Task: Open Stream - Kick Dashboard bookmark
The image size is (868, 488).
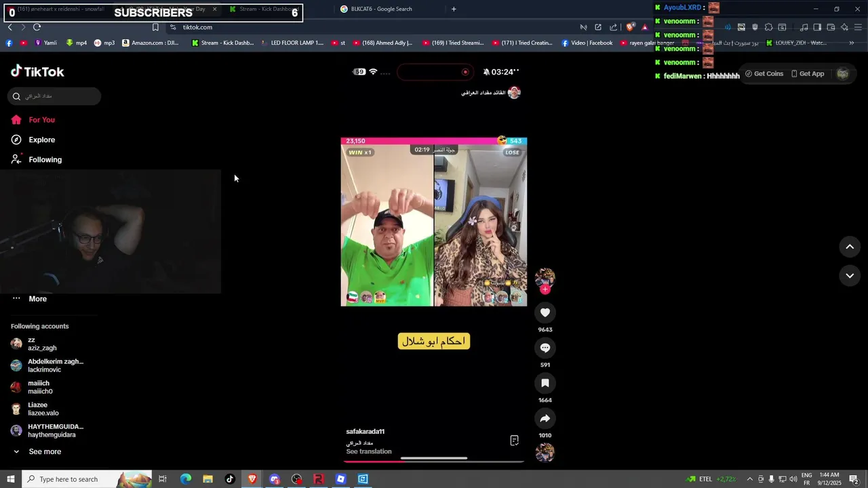Action: pos(222,43)
